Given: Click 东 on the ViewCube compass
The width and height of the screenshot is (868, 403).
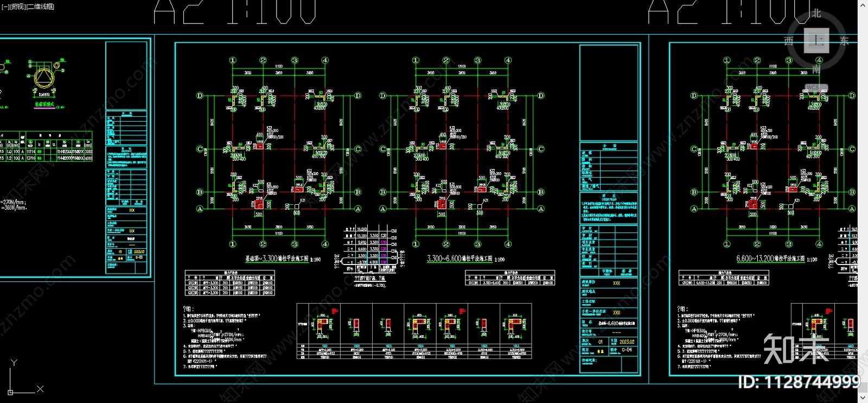Looking at the screenshot, I should coord(844,41).
